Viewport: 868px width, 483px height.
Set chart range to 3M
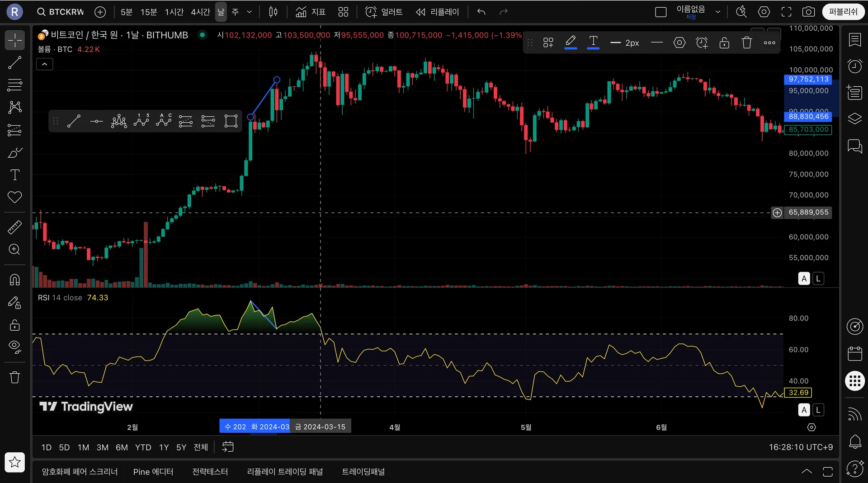tap(102, 447)
